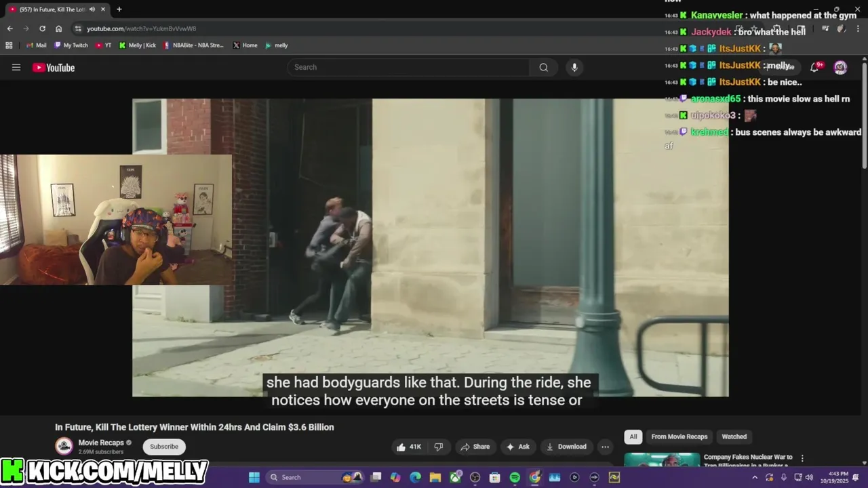Open Microsoft Store from the taskbar
868x488 pixels.
point(495,477)
